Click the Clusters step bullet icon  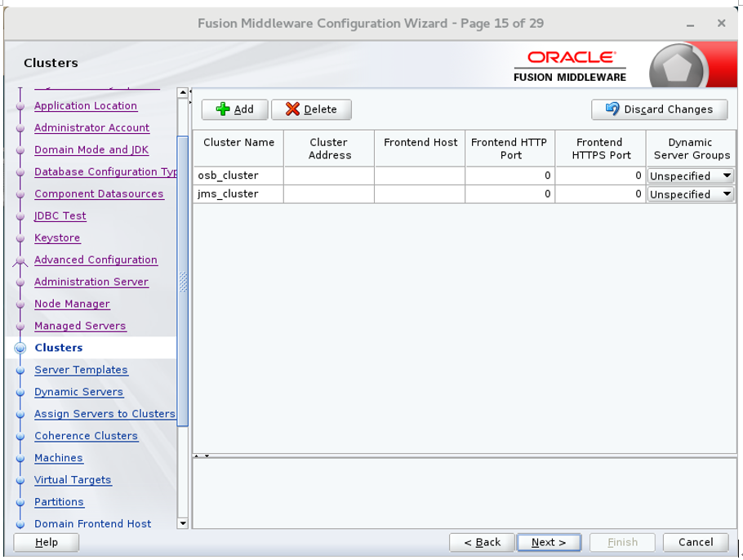[20, 348]
